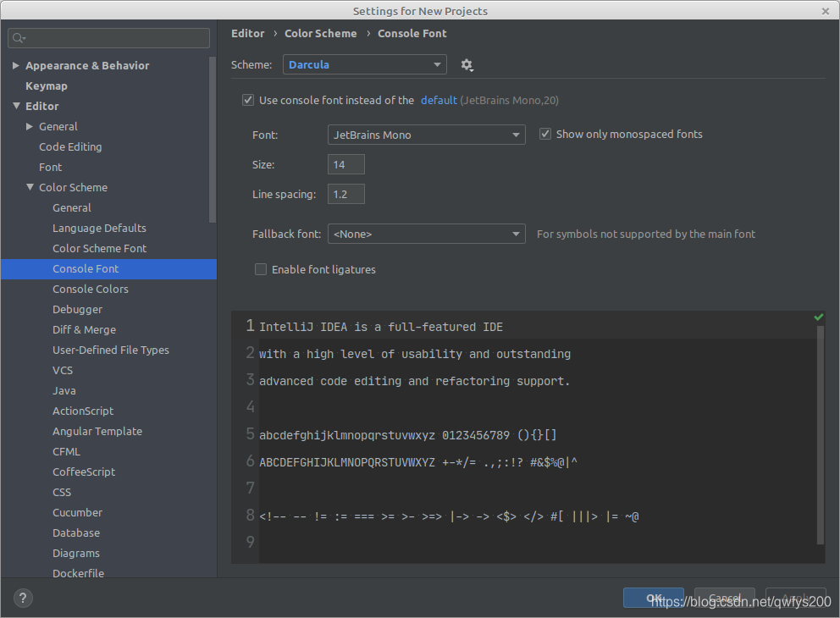
Task: Click the Cancel button
Action: pyautogui.click(x=724, y=598)
